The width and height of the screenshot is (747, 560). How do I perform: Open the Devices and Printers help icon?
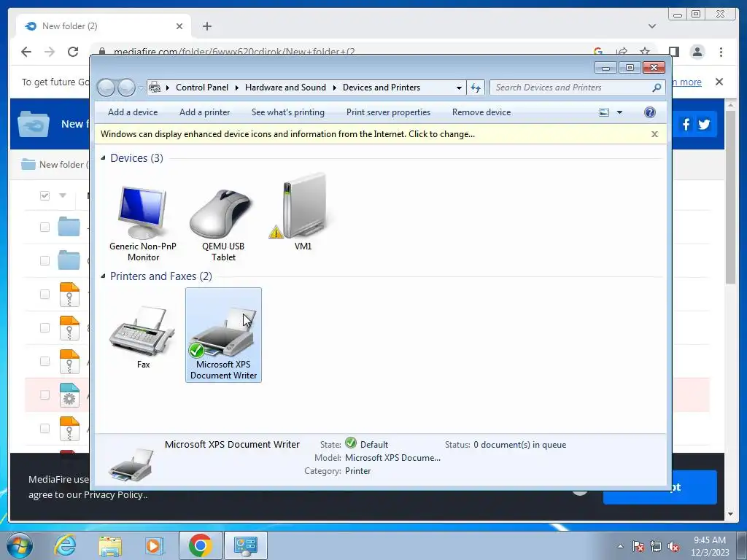pyautogui.click(x=649, y=112)
